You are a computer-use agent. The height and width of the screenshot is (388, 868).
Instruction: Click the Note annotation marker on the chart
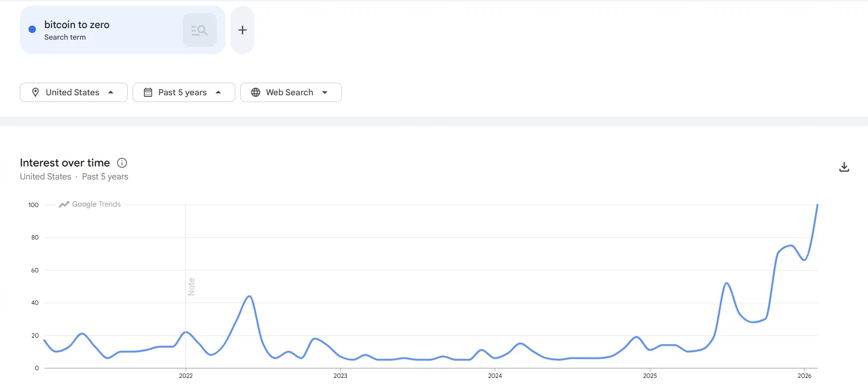pyautogui.click(x=192, y=286)
